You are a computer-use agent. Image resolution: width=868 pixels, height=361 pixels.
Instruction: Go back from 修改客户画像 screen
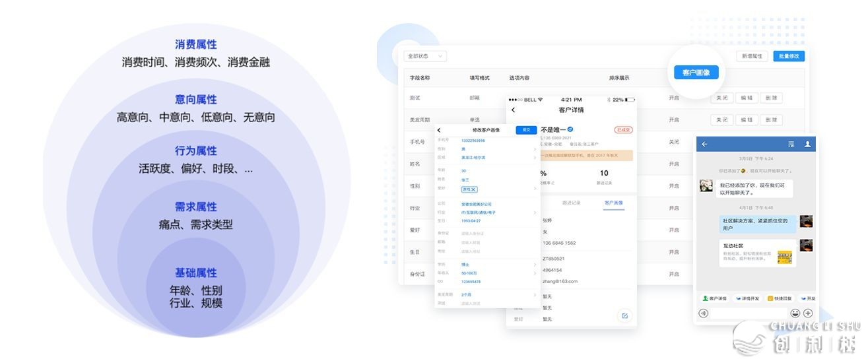point(439,130)
